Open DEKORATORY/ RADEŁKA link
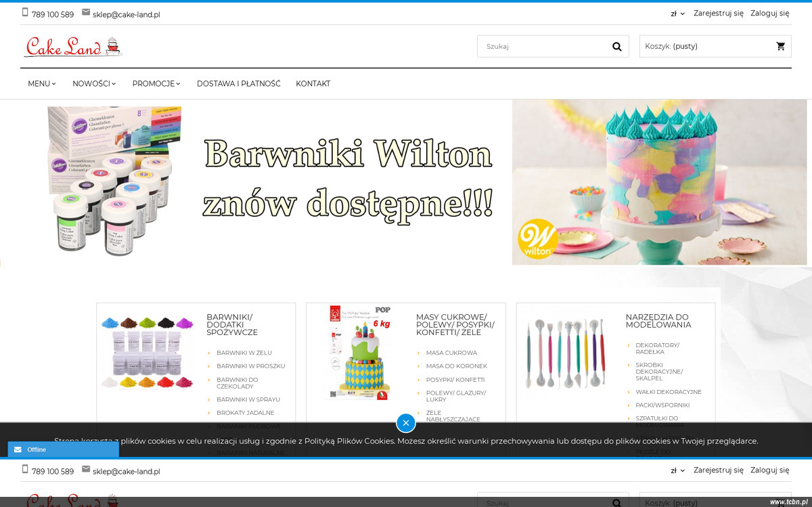The image size is (812, 507). (x=658, y=349)
